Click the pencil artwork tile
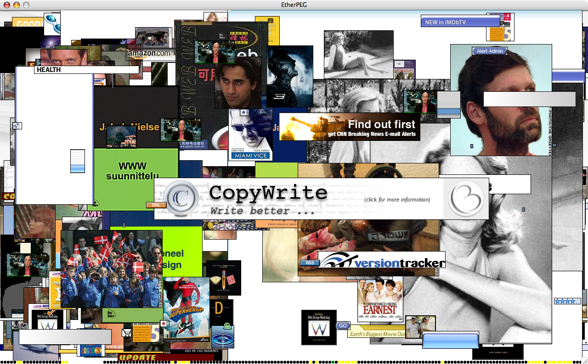 point(224,278)
